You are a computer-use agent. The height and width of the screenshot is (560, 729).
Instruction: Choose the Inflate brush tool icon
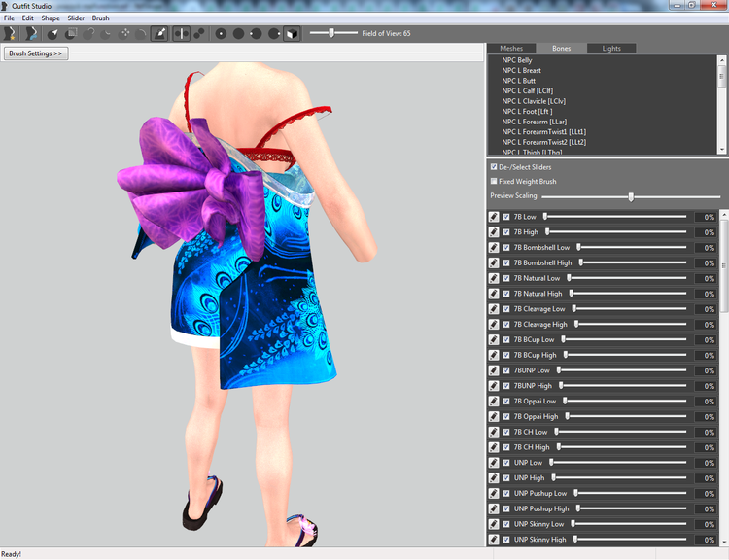coord(88,33)
